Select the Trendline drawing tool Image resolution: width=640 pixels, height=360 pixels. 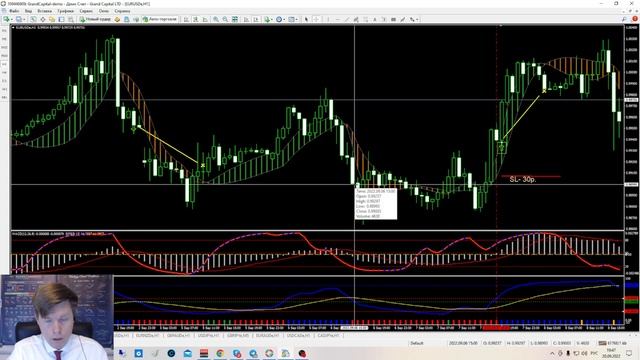(347, 19)
